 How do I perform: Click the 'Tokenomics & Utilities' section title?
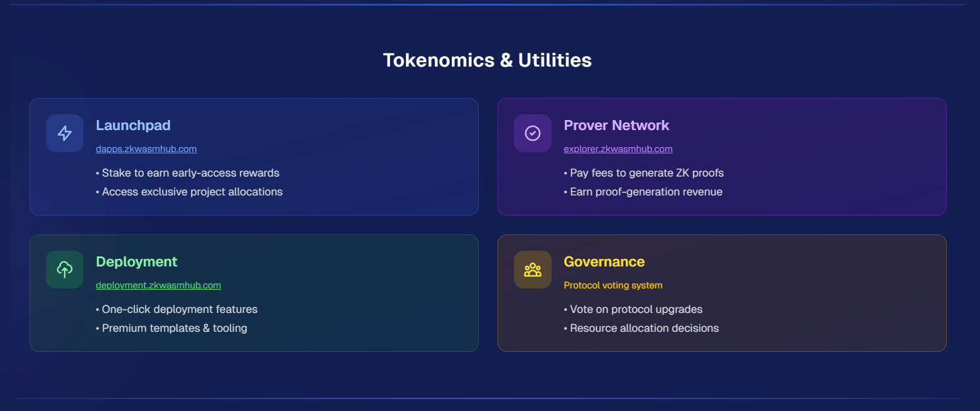click(487, 60)
